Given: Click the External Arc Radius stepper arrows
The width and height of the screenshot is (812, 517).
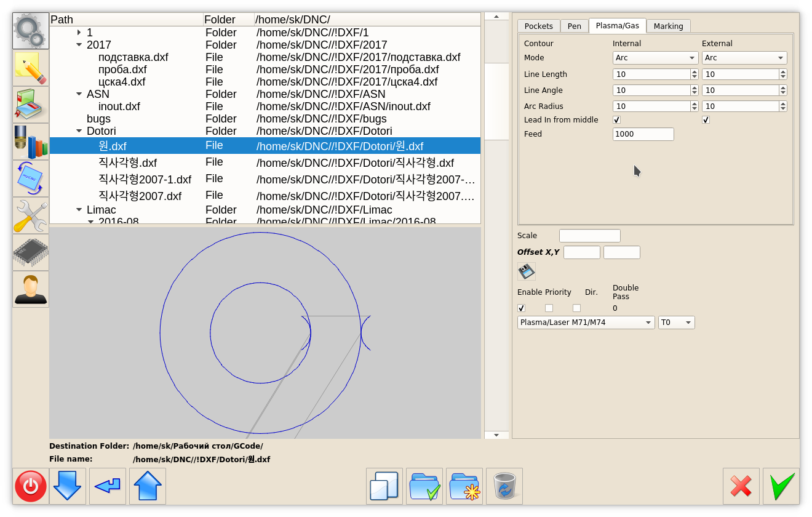Looking at the screenshot, I should [x=783, y=106].
